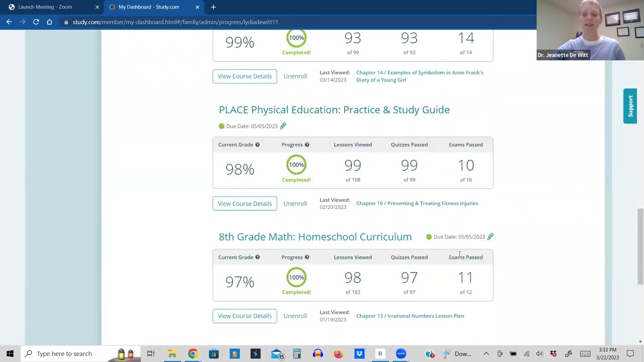This screenshot has width=644, height=362.
Task: Open the Calculator app in the taskbar
Action: click(x=297, y=353)
